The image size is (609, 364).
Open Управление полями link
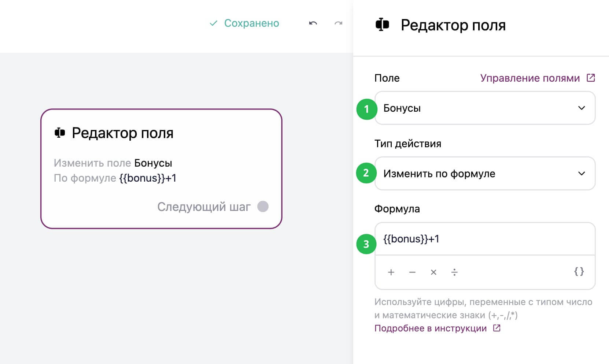[x=530, y=78]
